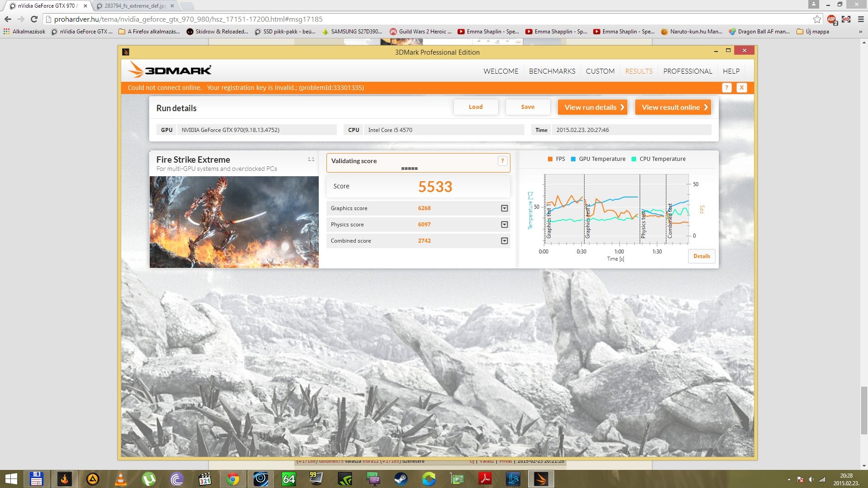Click the page vertical scrollbar thumb

(x=864, y=410)
